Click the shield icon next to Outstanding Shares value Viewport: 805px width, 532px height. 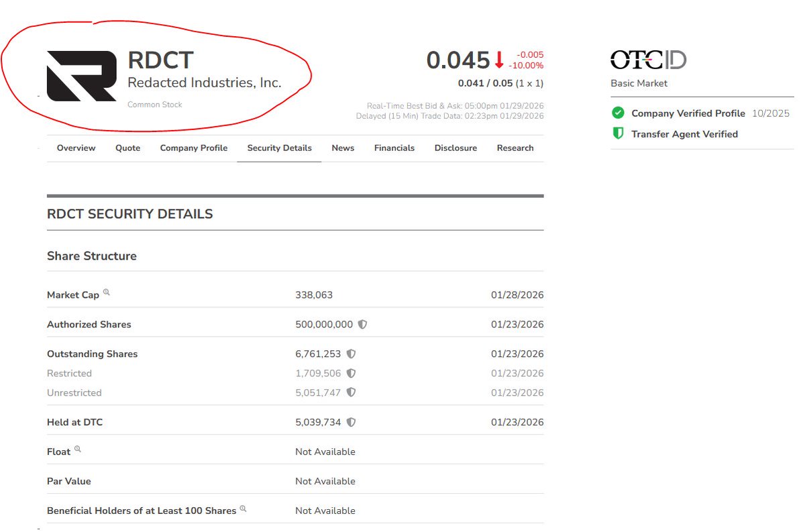pos(351,354)
